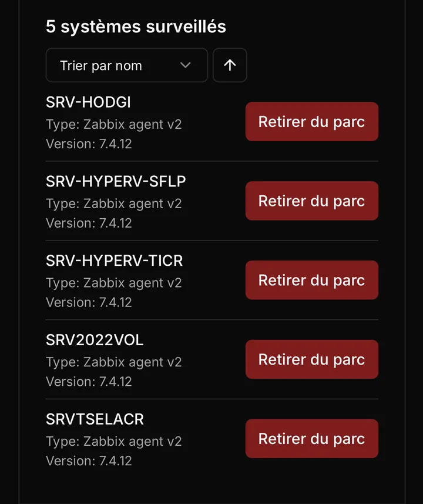The height and width of the screenshot is (504, 423).
Task: Click the chevron in the sort dropdown
Action: [x=185, y=65]
